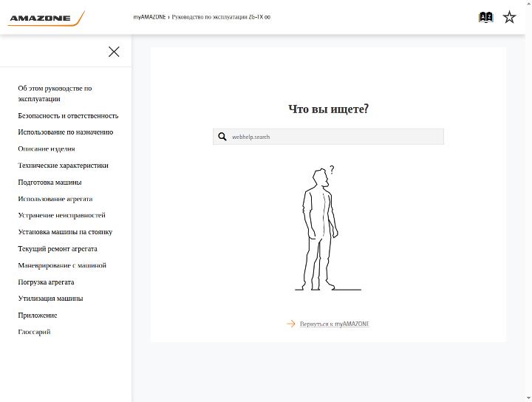Open Безопасность и ответственность section
Screen dimensions: 532x402
(68, 116)
